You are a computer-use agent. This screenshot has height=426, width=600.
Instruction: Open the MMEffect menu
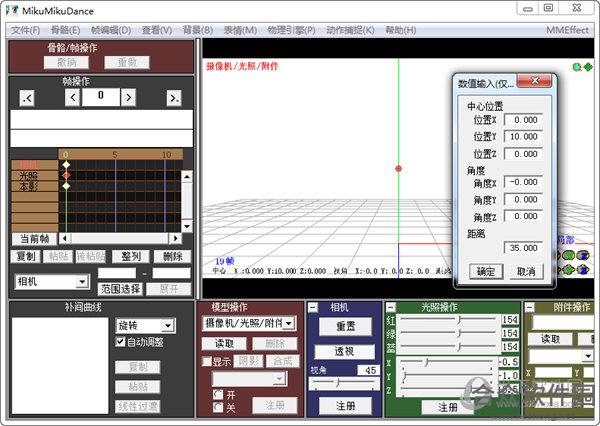[567, 30]
